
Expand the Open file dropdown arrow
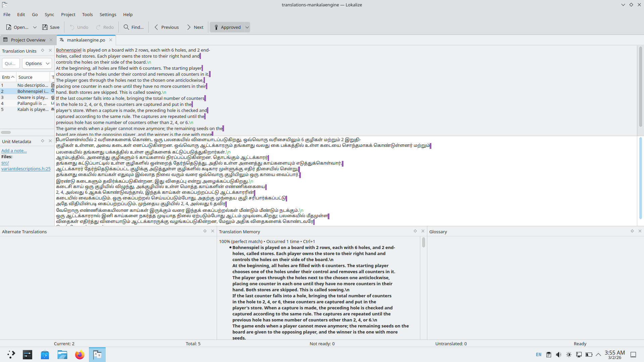(35, 27)
